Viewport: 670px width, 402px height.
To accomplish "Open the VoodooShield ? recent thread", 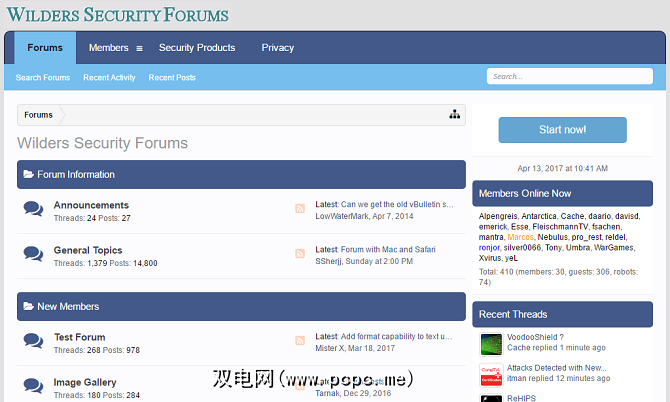I will coord(535,337).
